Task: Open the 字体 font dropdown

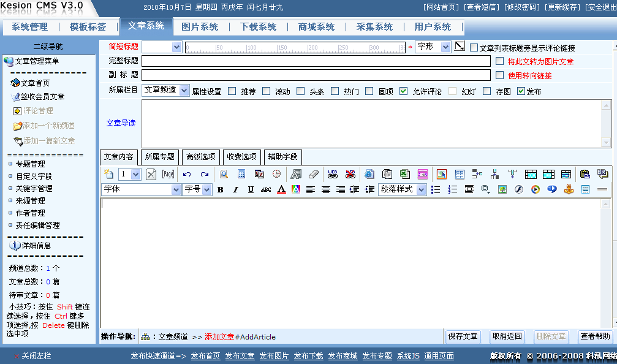Action: click(141, 189)
